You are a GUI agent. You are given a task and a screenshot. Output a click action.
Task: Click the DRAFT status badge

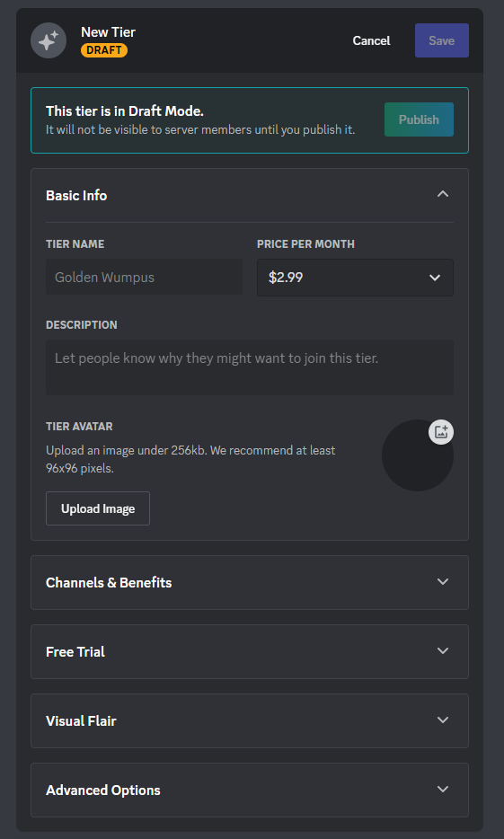104,50
